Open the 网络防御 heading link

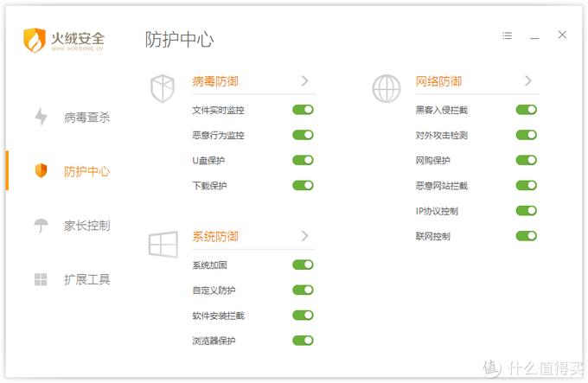click(438, 81)
